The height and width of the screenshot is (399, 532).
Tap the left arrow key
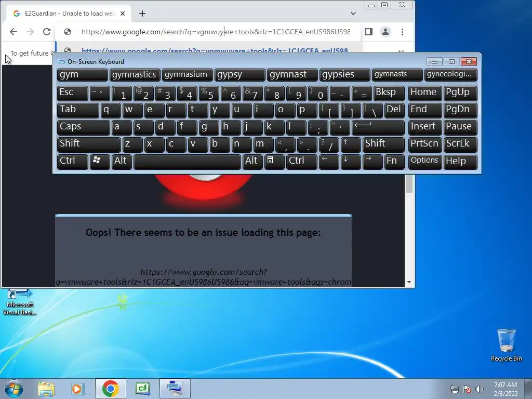click(329, 162)
